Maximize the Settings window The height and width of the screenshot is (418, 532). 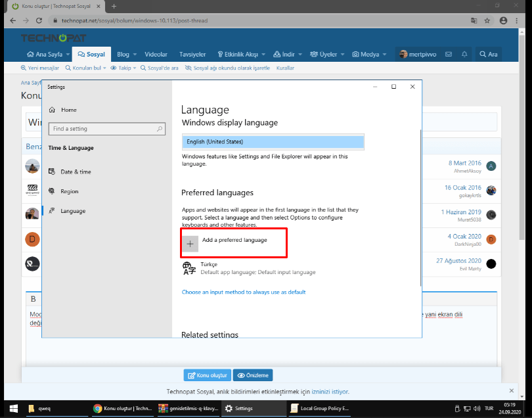(393, 87)
